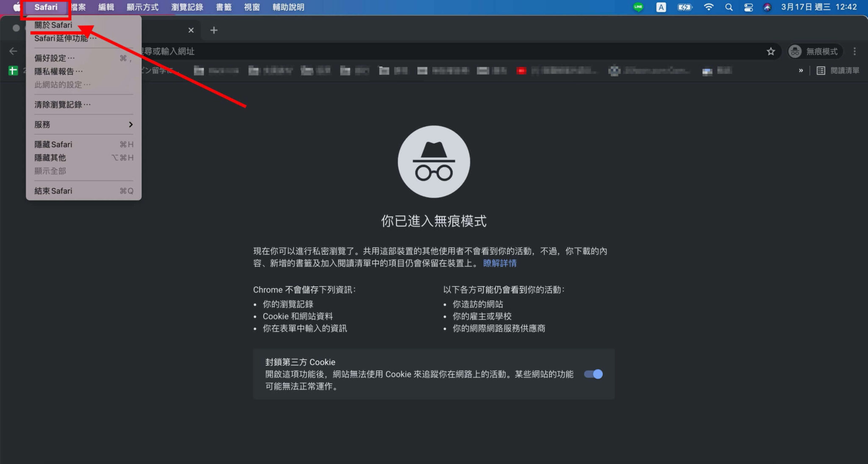The image size is (868, 464).
Task: Open the 瀏覽記錄 menu
Action: coord(187,7)
